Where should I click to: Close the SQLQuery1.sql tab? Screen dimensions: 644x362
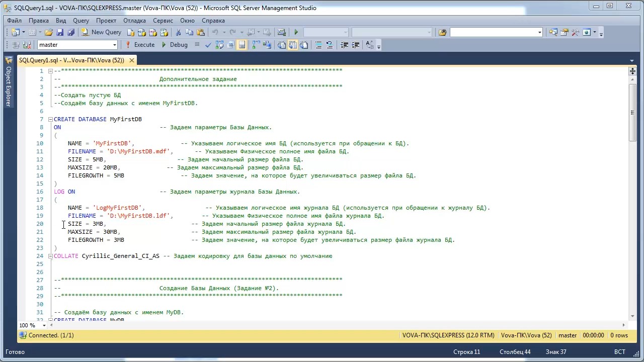coord(132,60)
